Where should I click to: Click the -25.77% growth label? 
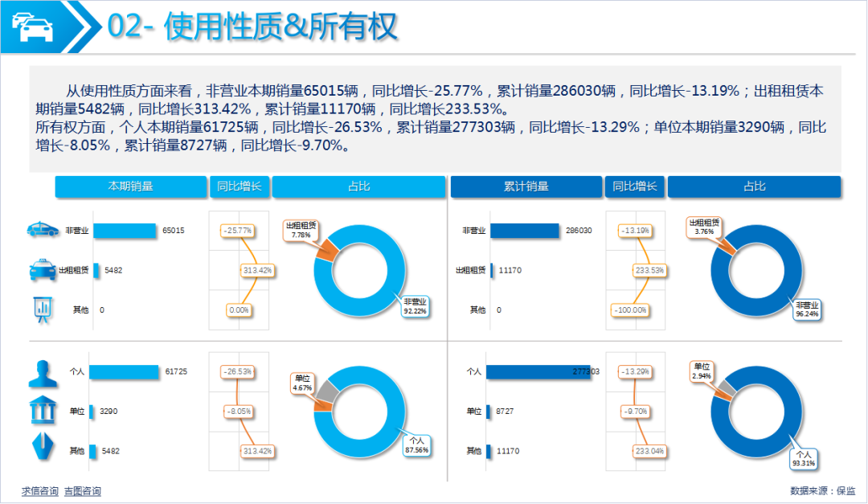237,231
